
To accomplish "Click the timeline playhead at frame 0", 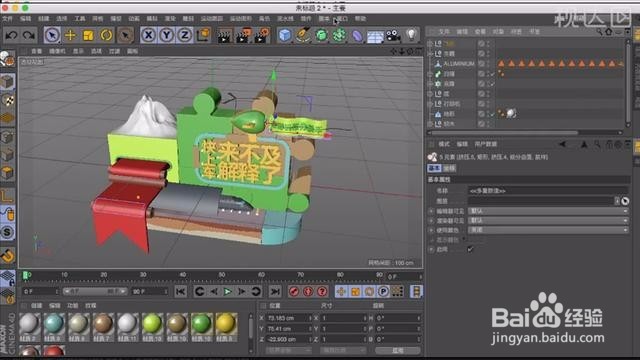I will pos(27,276).
